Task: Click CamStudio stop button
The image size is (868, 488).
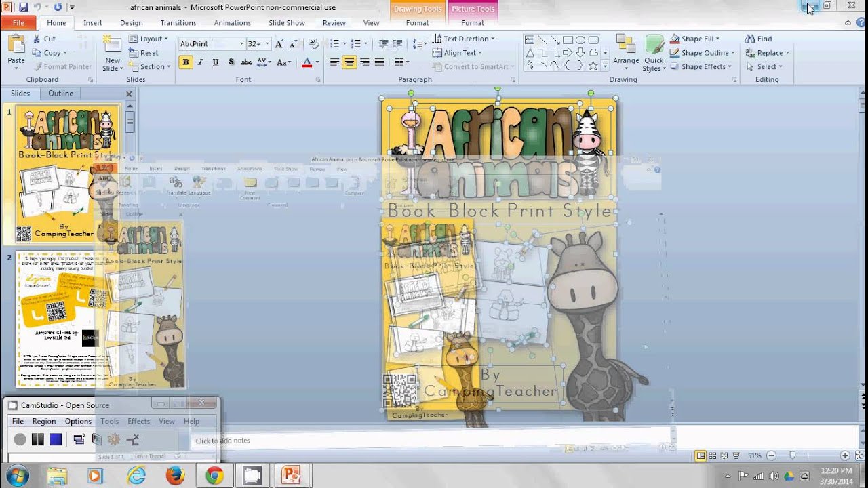Action: click(56, 440)
